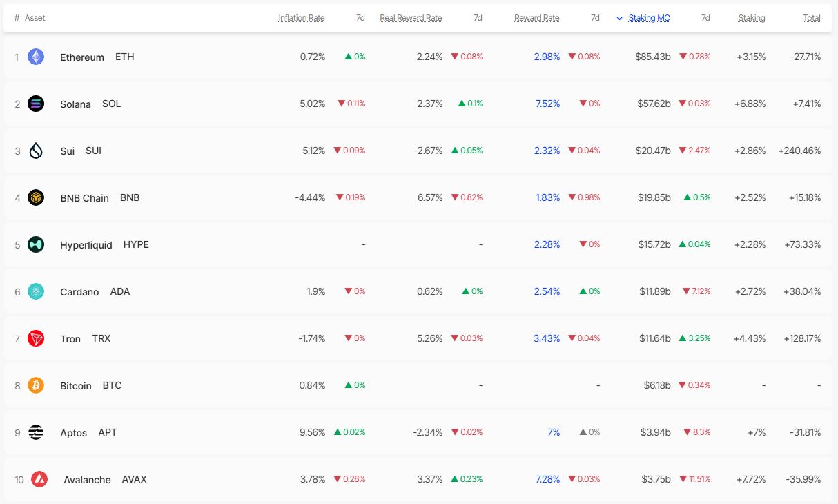Click the AVAX ticker symbol
Screen dimensions: 838x504
point(135,479)
